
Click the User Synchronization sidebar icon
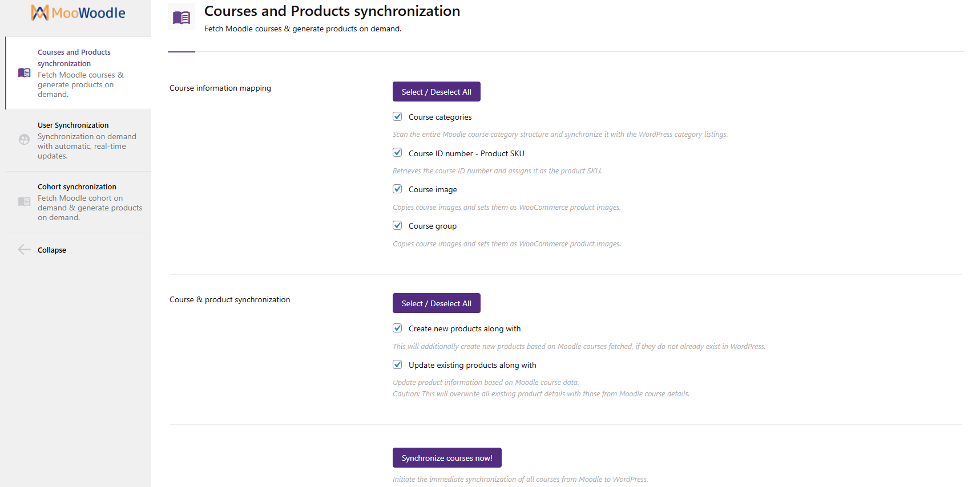point(24,140)
